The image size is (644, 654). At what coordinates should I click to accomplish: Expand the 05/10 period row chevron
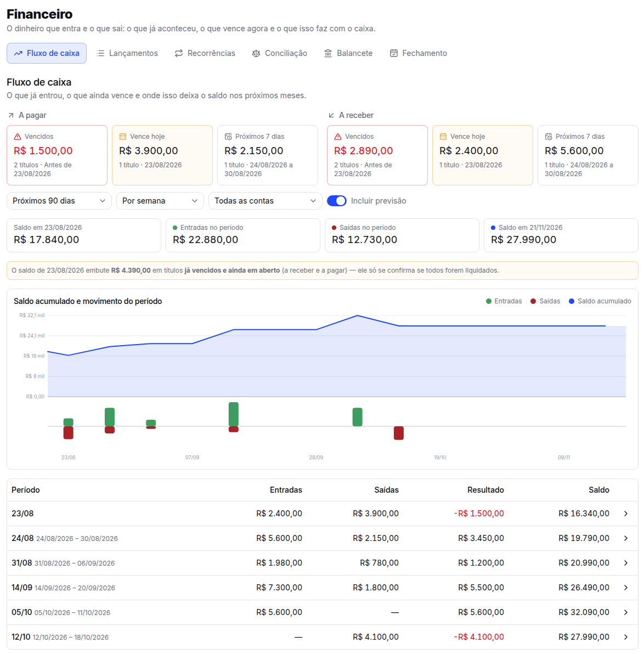tap(626, 612)
